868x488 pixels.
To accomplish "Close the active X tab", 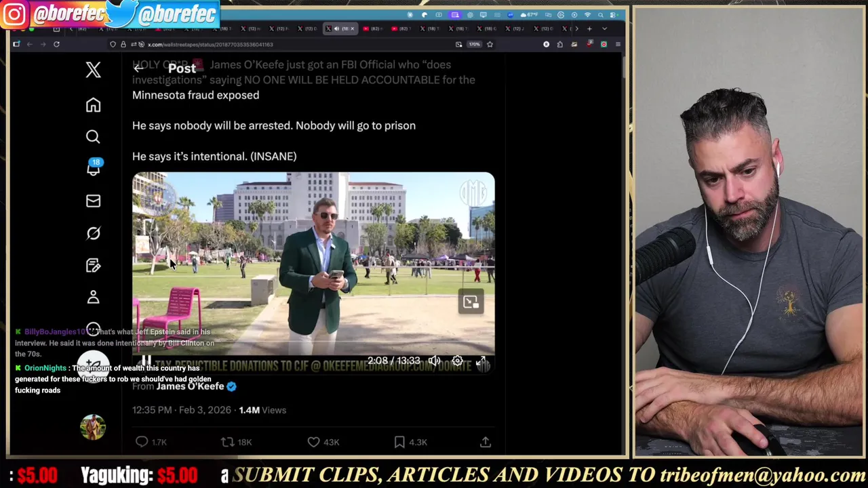I will (x=352, y=28).
